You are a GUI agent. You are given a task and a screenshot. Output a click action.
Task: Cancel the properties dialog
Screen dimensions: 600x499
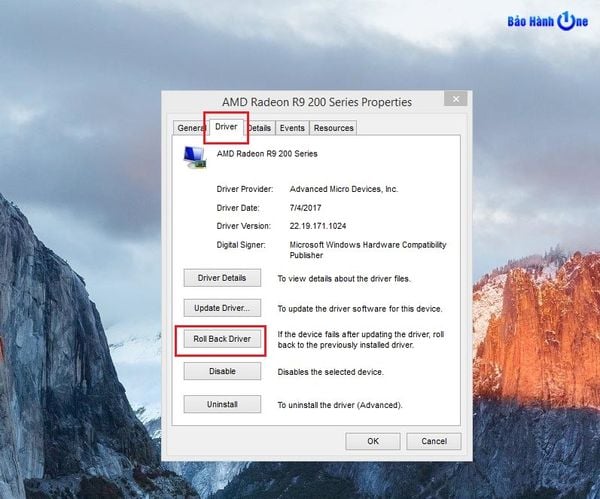[433, 441]
